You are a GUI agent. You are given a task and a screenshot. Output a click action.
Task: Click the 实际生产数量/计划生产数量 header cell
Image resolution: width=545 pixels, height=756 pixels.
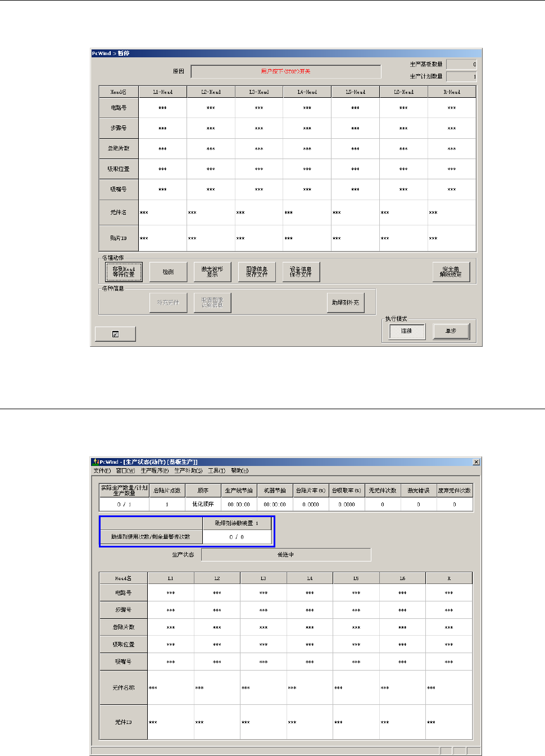(124, 491)
